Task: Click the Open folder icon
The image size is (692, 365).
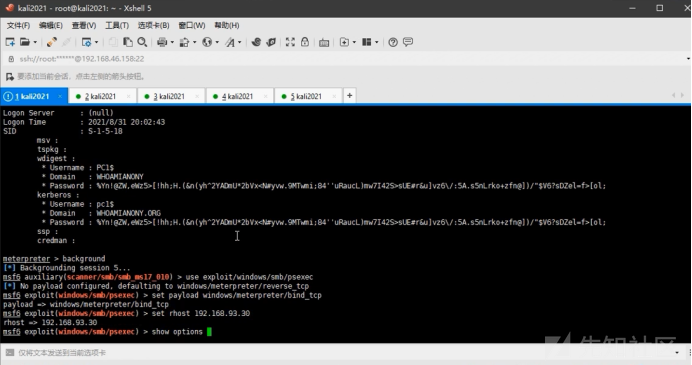Action: (25, 42)
